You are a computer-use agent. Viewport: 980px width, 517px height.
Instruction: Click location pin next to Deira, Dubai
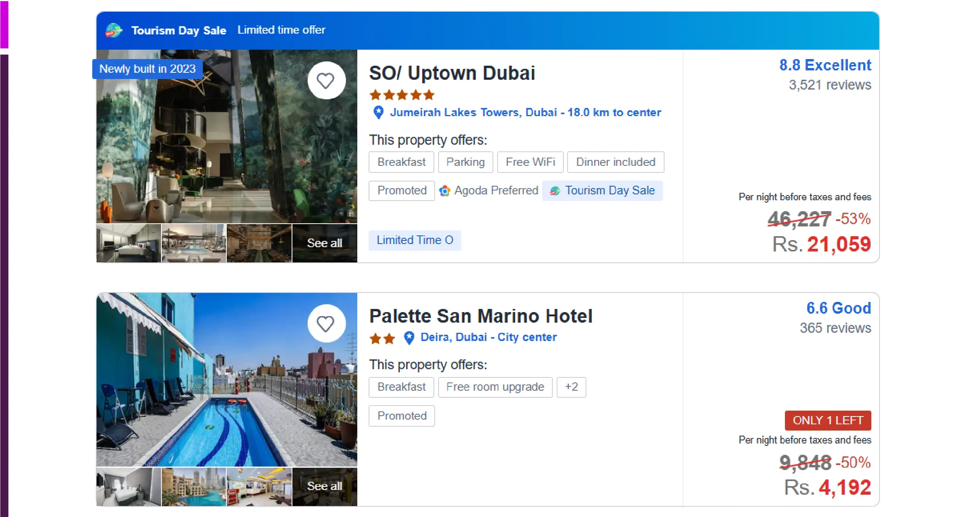(x=409, y=337)
